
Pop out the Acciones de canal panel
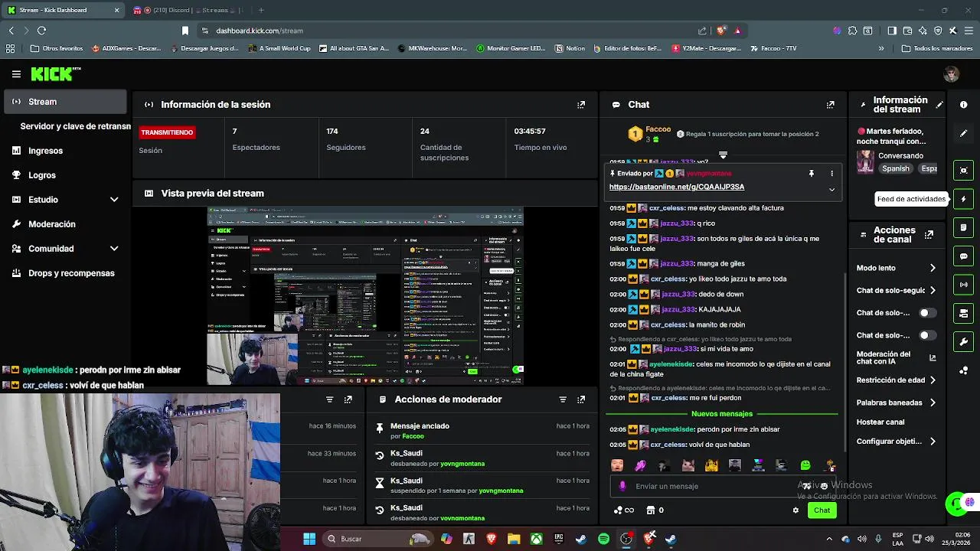tap(929, 234)
